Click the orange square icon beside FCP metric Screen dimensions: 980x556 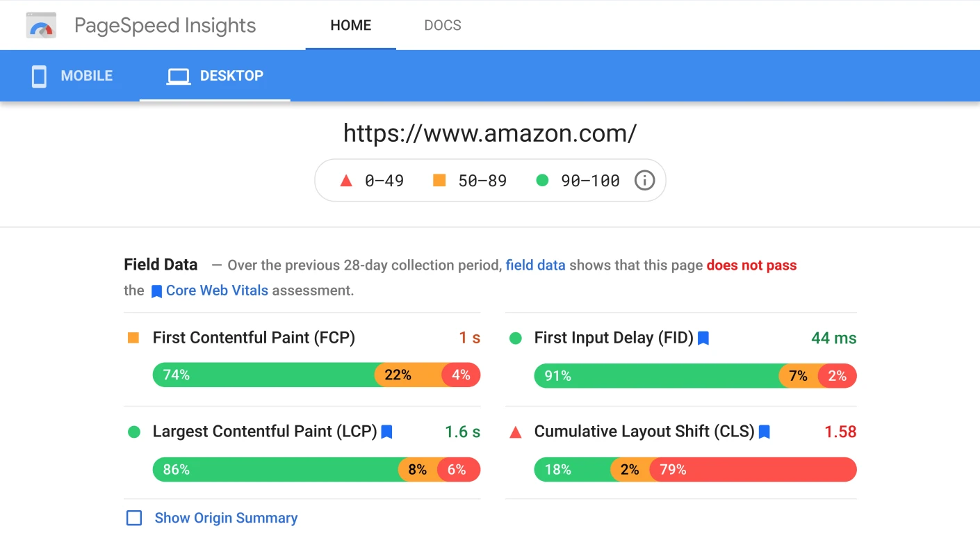point(134,338)
